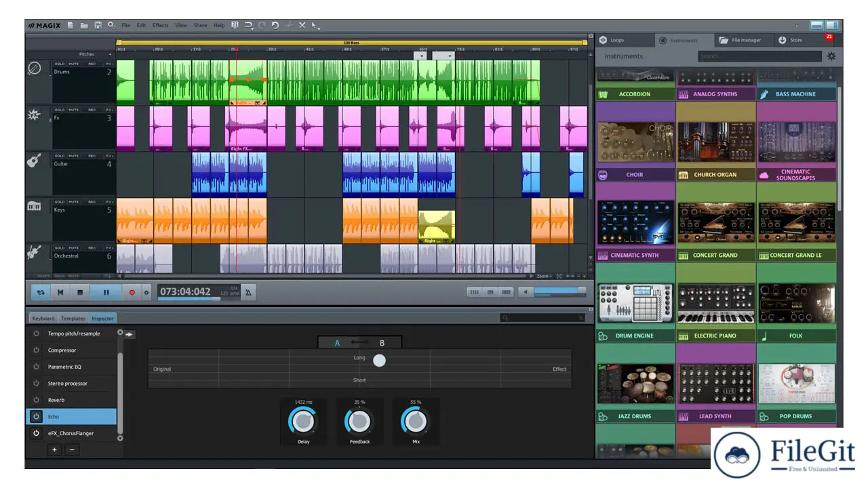The height and width of the screenshot is (488, 868).
Task: Click the stop transport button
Action: (x=80, y=293)
